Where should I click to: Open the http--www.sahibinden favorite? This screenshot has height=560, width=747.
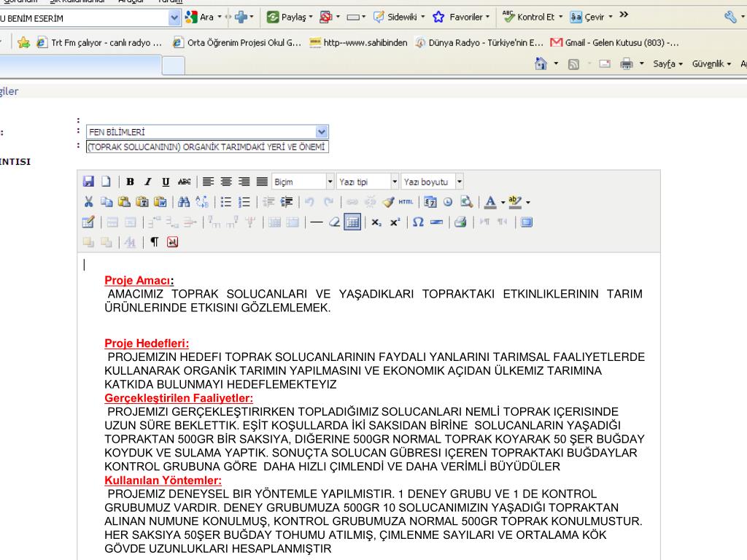(358, 43)
